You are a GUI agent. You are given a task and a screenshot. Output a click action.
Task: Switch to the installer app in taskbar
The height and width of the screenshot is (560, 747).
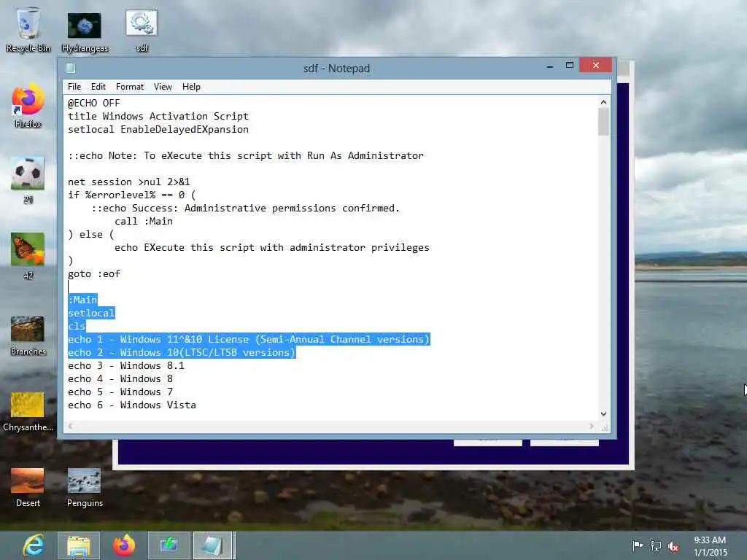pos(169,545)
